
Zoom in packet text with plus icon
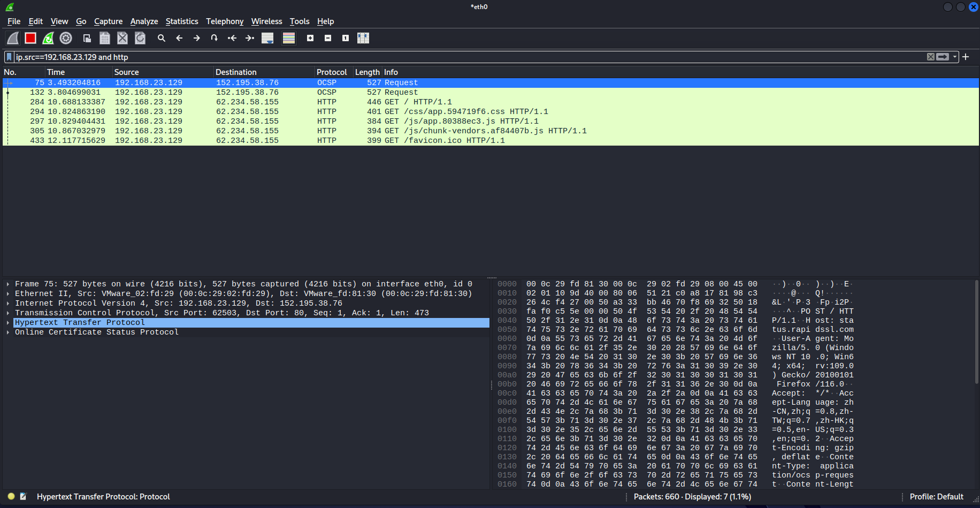pyautogui.click(x=310, y=38)
